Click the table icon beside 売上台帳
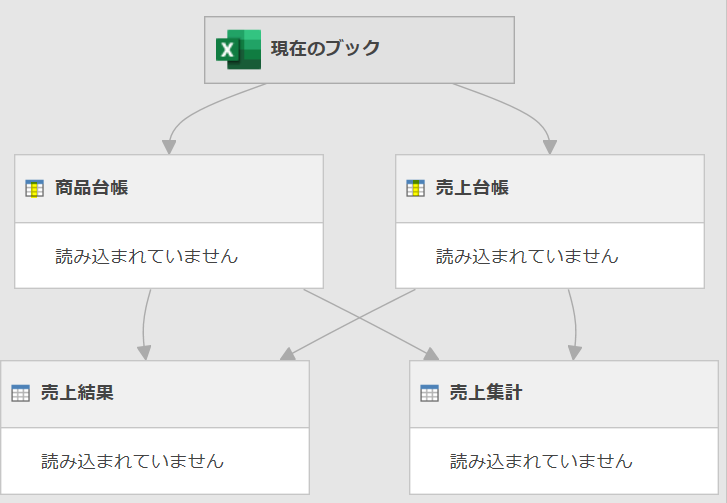The height and width of the screenshot is (503, 727). (x=416, y=188)
